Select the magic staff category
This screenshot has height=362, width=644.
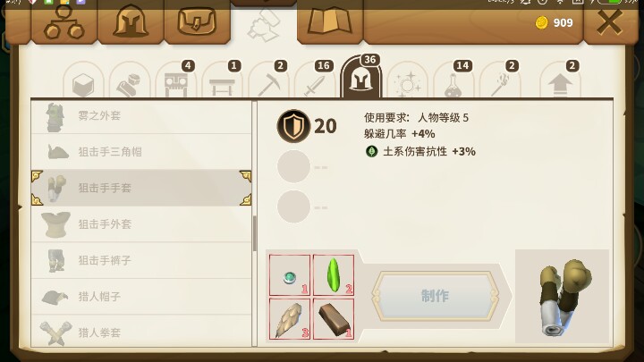(500, 80)
